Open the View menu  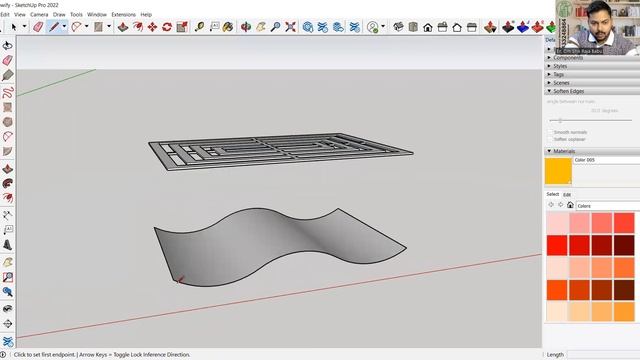[x=20, y=14]
